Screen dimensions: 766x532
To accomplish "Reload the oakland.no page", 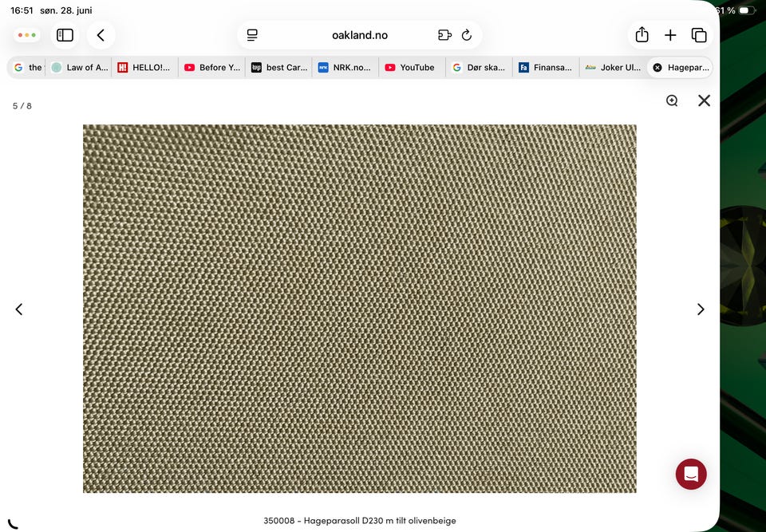I will click(467, 35).
